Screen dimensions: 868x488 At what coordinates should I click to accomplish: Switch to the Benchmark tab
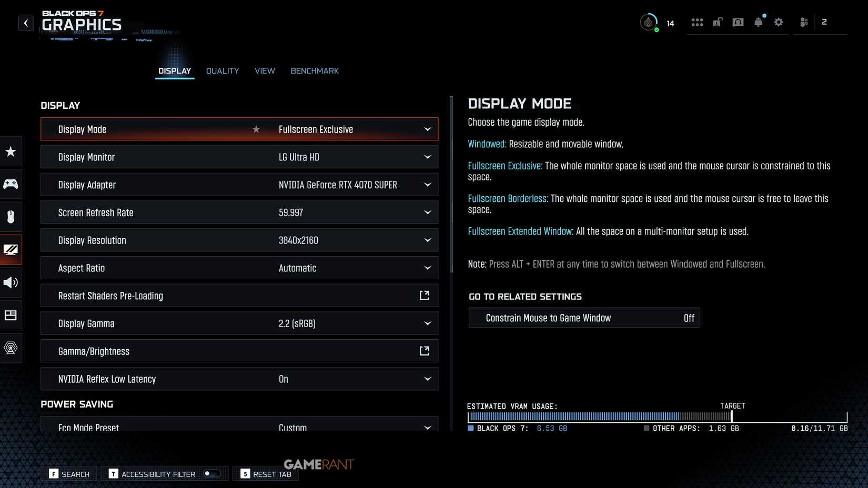pyautogui.click(x=315, y=71)
